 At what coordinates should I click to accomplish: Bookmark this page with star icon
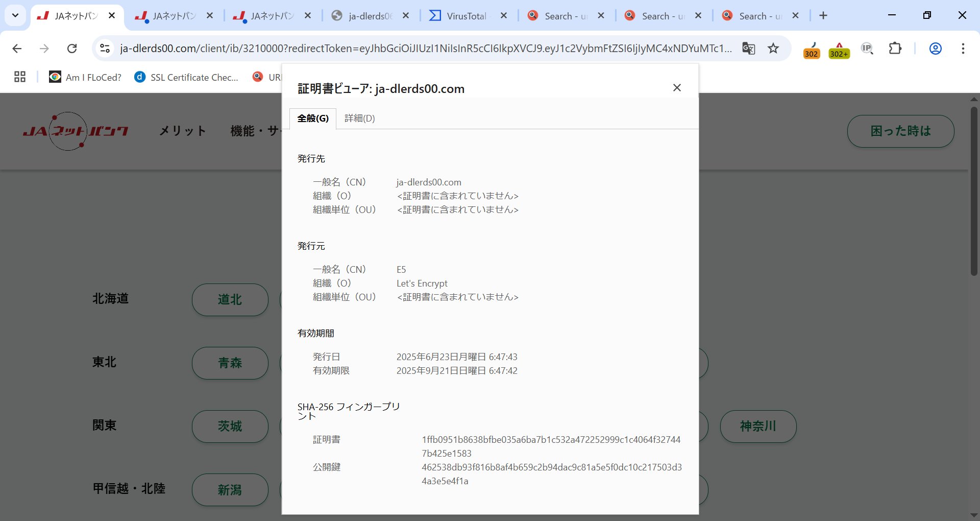click(773, 49)
